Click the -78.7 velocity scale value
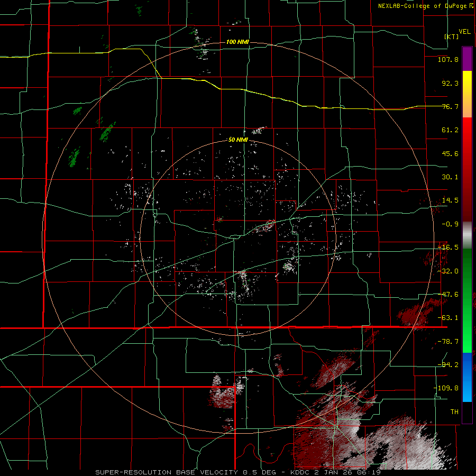The image size is (476, 476). pos(448,342)
